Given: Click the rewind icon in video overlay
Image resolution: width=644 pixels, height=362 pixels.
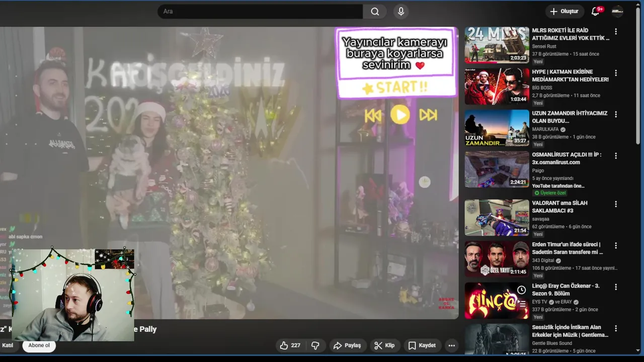Looking at the screenshot, I should click(373, 116).
